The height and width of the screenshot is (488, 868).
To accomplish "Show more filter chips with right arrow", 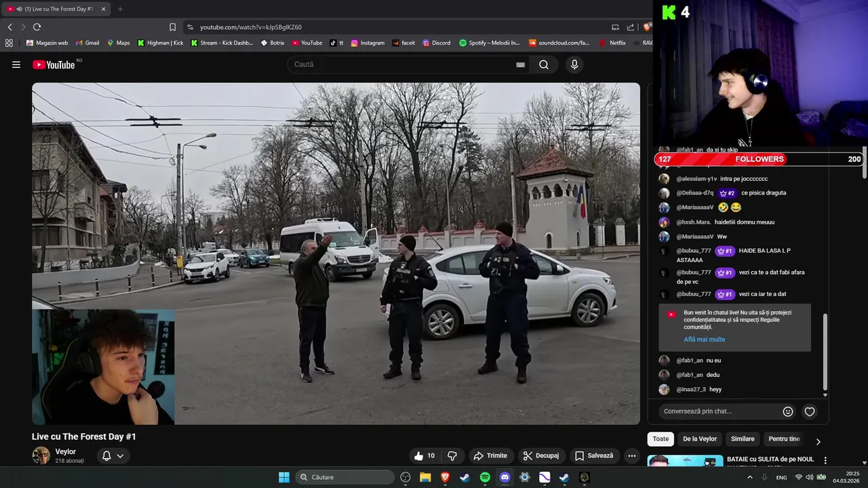I will [818, 441].
